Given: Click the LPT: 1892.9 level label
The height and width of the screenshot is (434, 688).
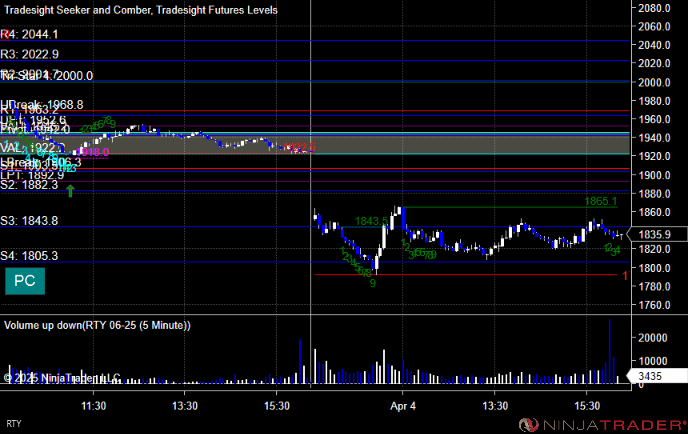Looking at the screenshot, I should point(32,175).
